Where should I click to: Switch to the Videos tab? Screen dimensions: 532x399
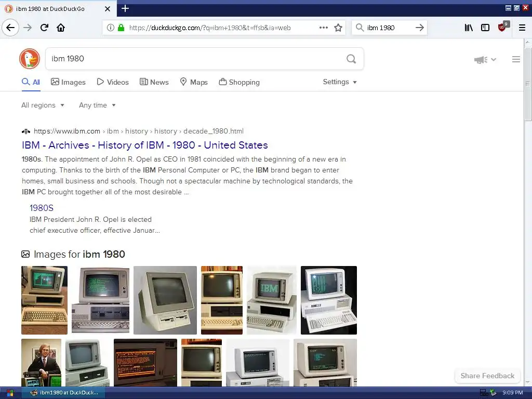(x=113, y=82)
